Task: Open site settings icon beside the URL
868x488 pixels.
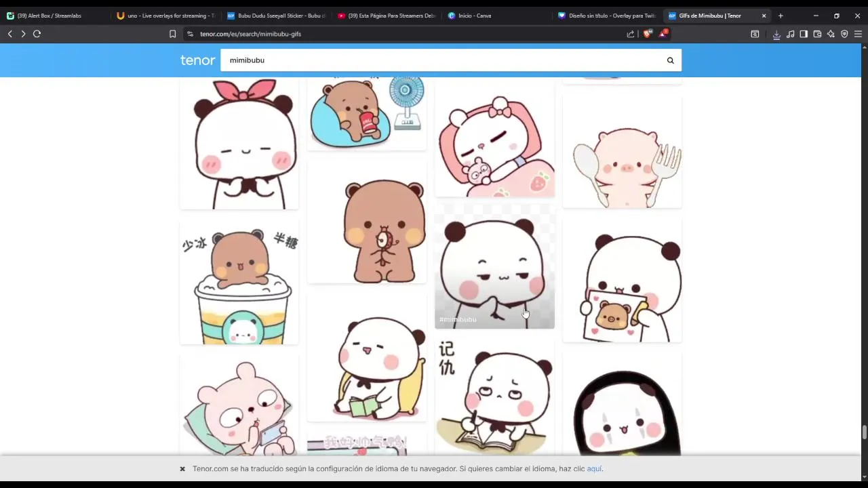Action: point(190,34)
